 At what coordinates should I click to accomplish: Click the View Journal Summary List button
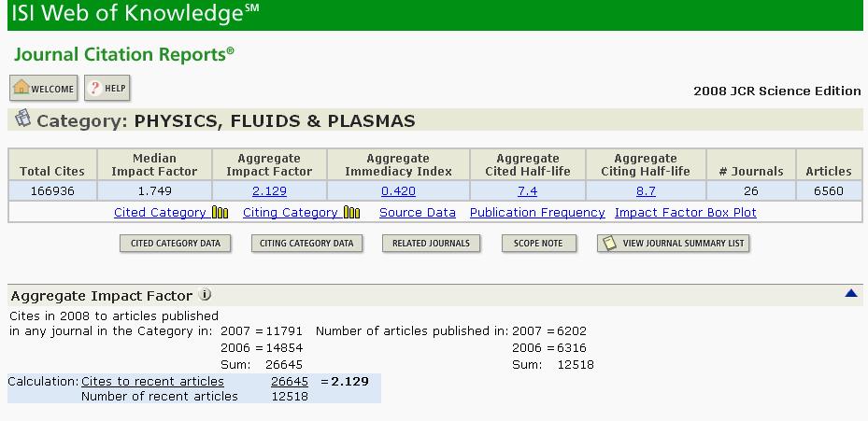pyautogui.click(x=673, y=244)
